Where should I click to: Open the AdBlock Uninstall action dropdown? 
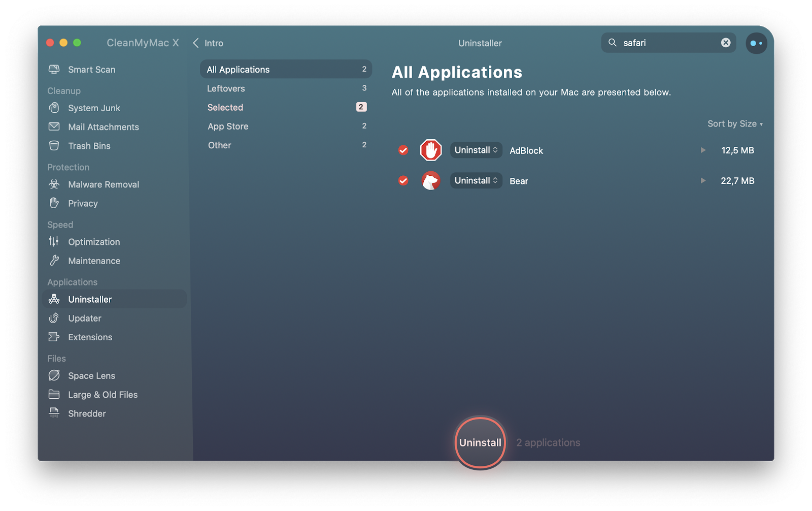click(x=476, y=150)
